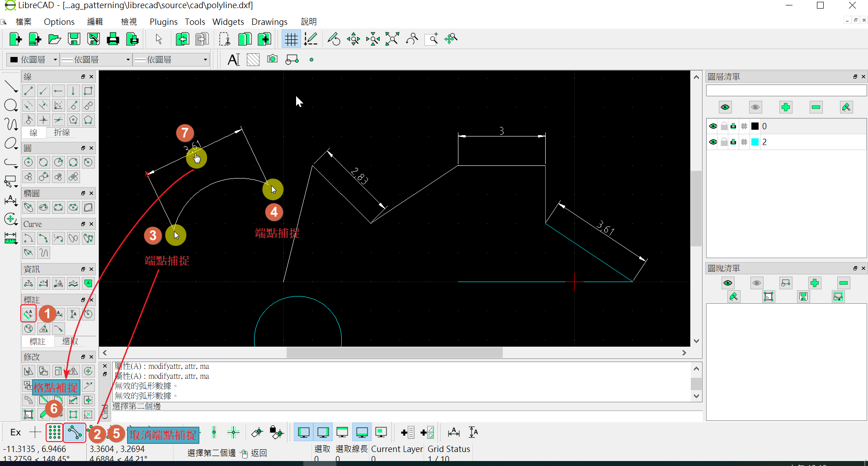Toggle print setting for layer 2
The width and height of the screenshot is (868, 466).
(x=733, y=142)
